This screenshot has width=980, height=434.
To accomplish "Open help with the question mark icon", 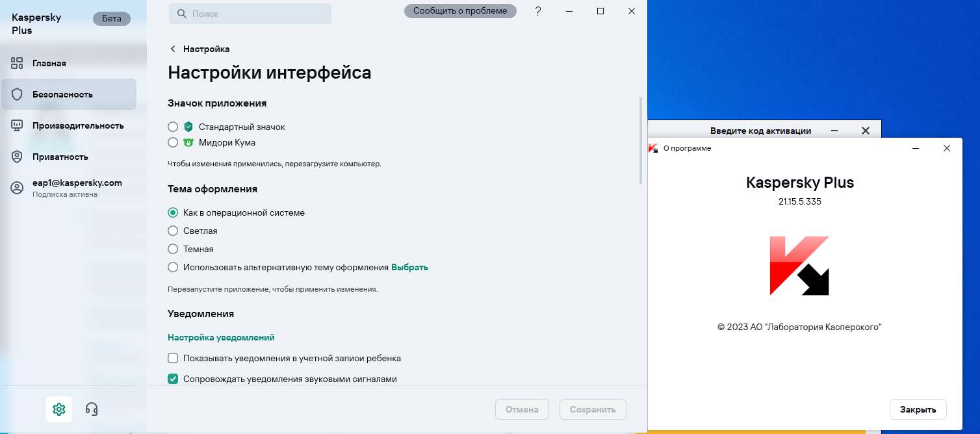I will coord(538,11).
